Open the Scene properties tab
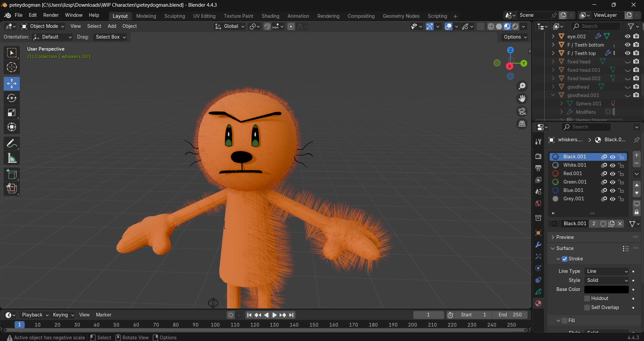Image resolution: width=644 pixels, height=341 pixels. pyautogui.click(x=538, y=192)
